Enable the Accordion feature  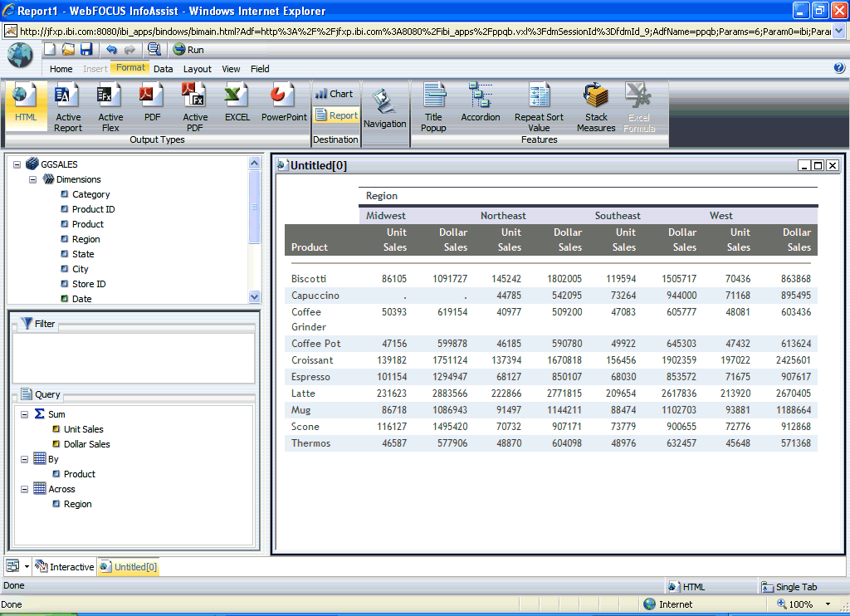(x=481, y=103)
